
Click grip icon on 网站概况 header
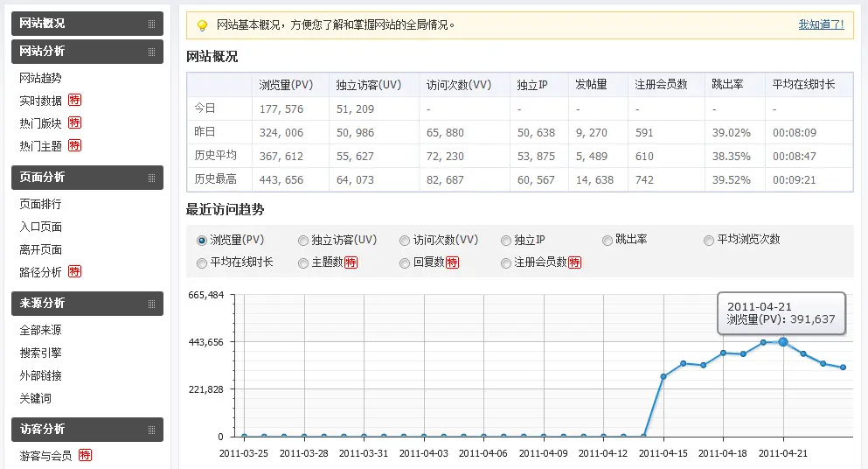(152, 24)
